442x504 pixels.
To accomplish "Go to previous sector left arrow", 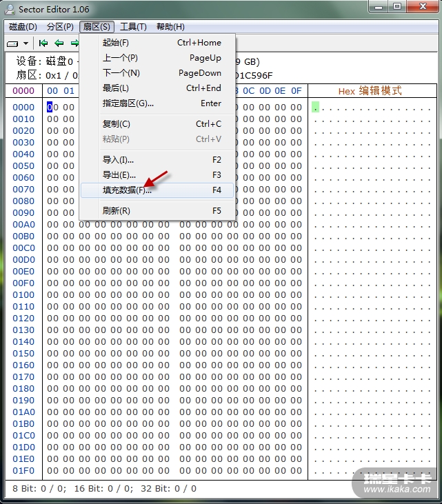I will click(x=59, y=43).
